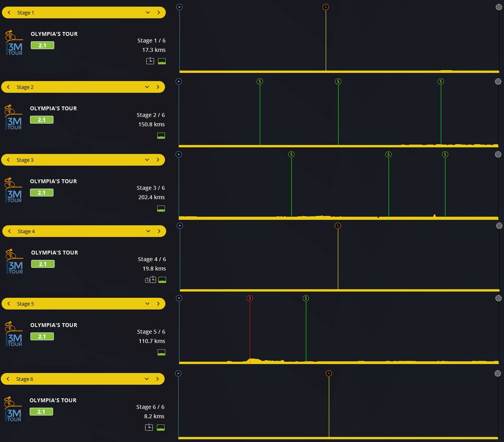Select the green sprint marker on Stage 5 profile
The height and width of the screenshot is (442, 504).
click(x=306, y=298)
